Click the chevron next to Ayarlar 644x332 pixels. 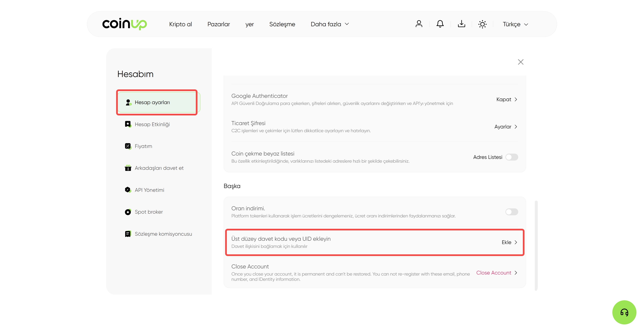click(516, 127)
